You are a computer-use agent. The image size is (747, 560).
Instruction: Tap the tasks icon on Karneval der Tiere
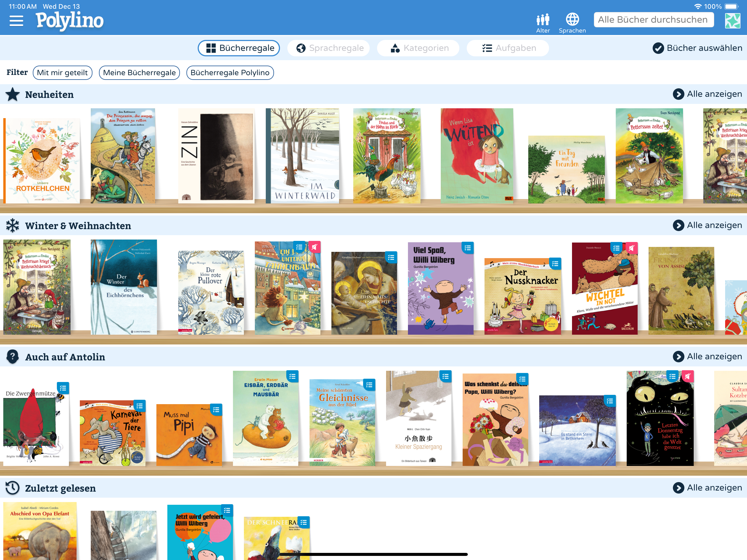pos(139,406)
